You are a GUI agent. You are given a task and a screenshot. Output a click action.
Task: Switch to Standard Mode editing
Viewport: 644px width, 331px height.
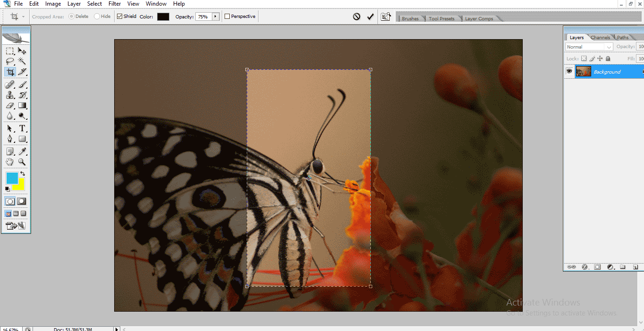(10, 201)
